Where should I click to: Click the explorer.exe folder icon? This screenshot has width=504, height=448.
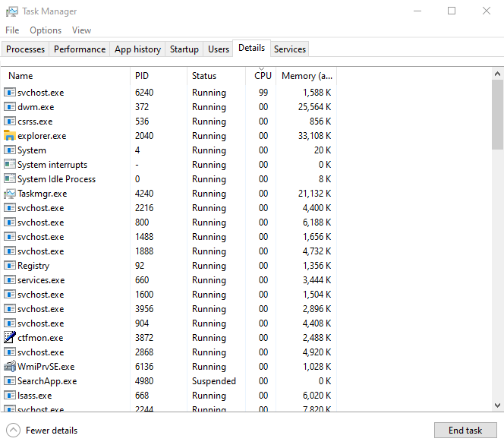point(10,136)
